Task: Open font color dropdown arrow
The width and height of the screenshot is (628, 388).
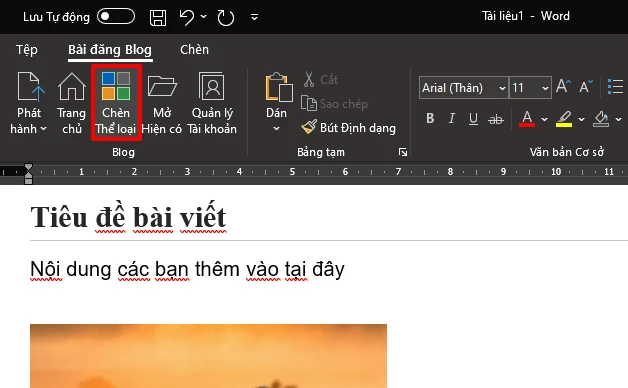Action: (x=544, y=119)
